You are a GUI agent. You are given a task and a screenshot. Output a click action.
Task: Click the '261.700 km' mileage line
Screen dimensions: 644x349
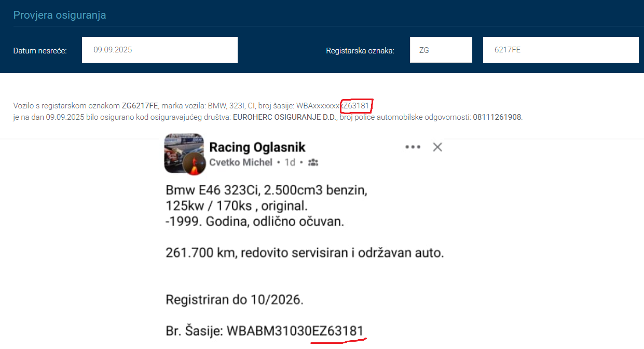coord(305,254)
